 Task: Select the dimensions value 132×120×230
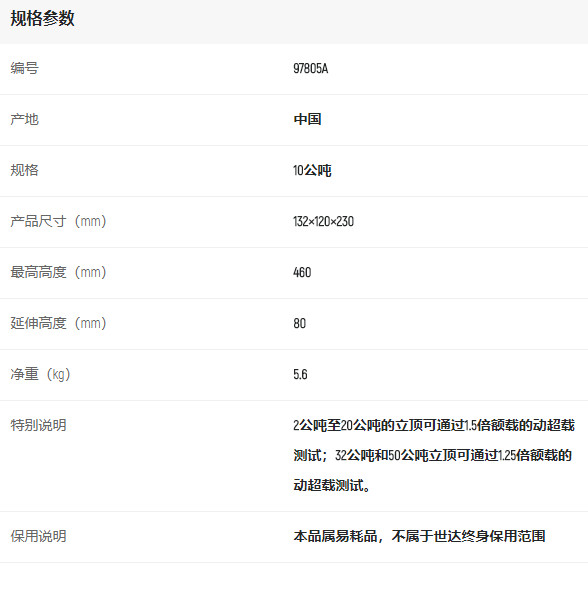click(323, 221)
